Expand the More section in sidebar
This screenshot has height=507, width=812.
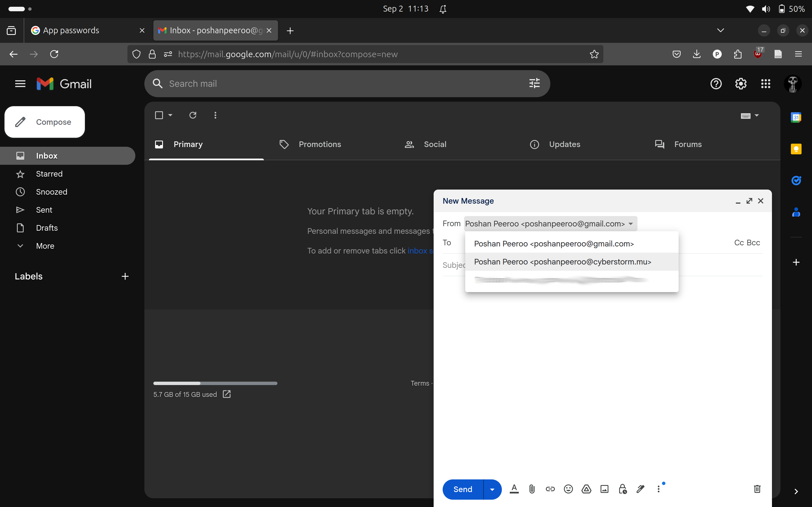point(45,246)
